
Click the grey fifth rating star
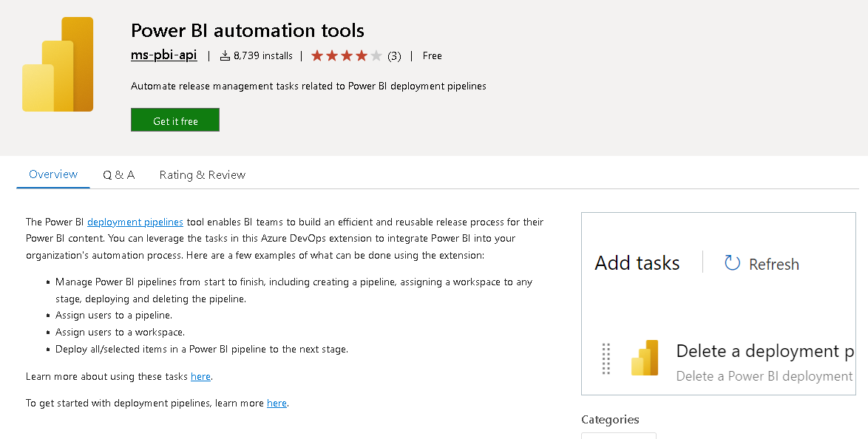(376, 55)
